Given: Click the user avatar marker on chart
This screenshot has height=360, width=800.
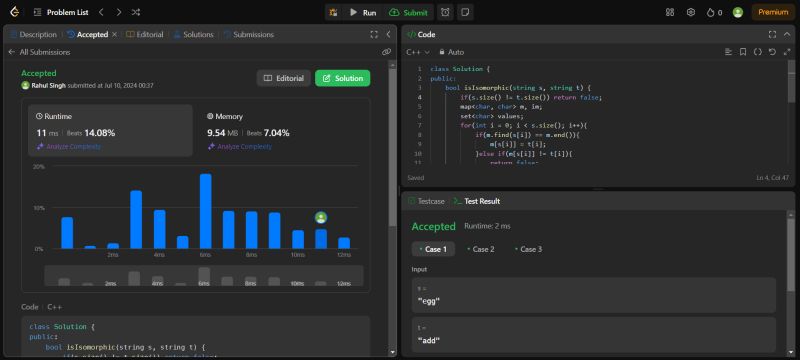Looking at the screenshot, I should (x=321, y=218).
